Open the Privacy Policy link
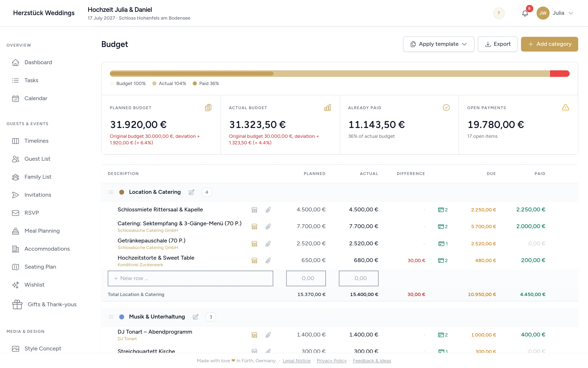This screenshot has height=368, width=588. click(x=331, y=360)
